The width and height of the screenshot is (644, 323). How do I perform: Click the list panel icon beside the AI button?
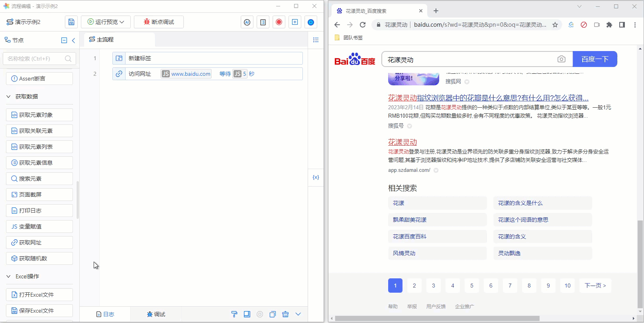coord(263,22)
